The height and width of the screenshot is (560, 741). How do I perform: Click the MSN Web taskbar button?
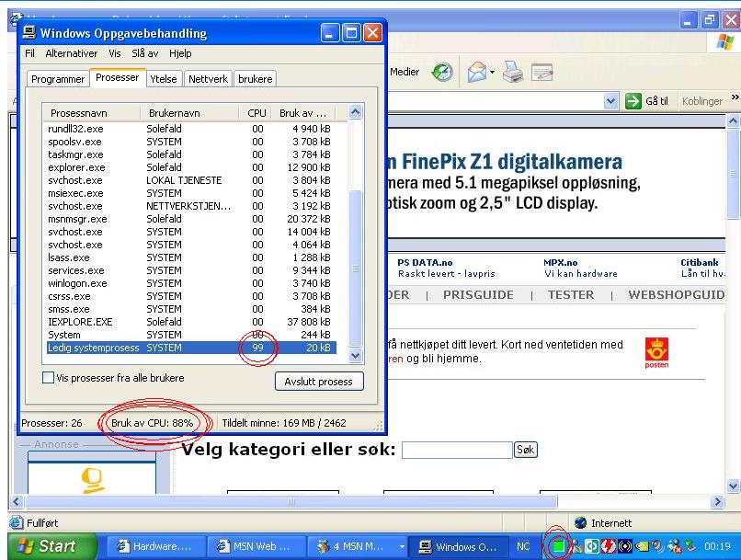[x=256, y=547]
